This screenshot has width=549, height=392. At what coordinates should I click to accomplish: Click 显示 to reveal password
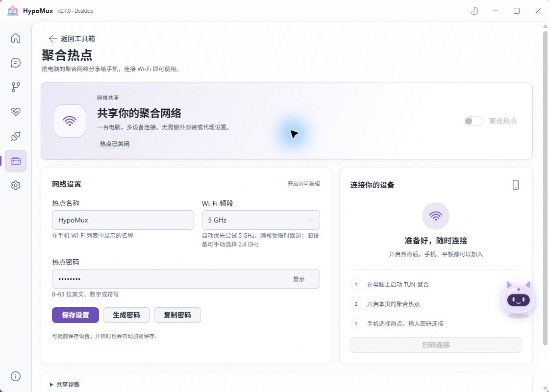click(299, 279)
